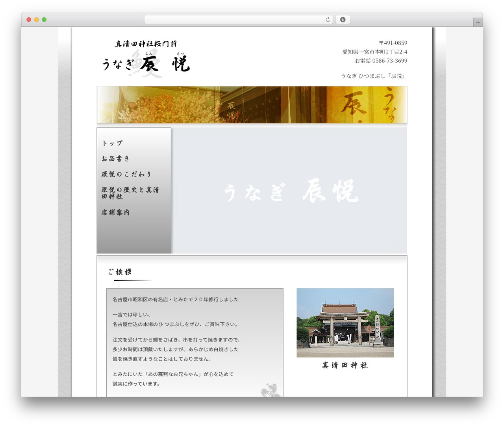Go to 店舗案内 page
The image size is (504, 427).
tap(115, 212)
